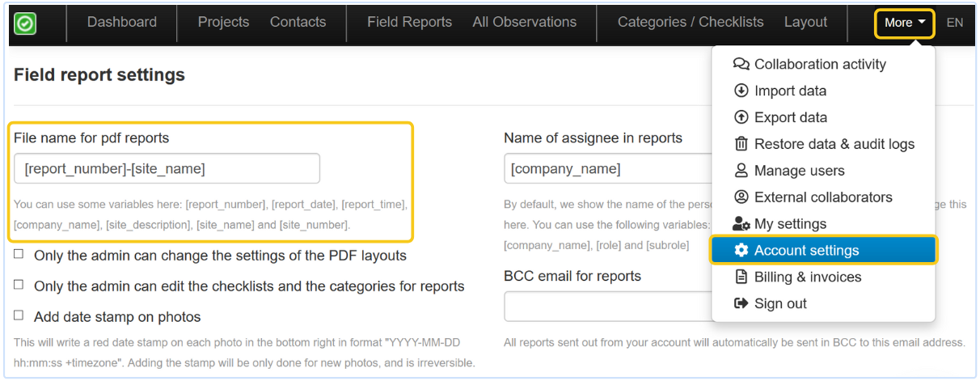The image size is (980, 381).
Task: Collapse the More dropdown menu
Action: tap(904, 23)
